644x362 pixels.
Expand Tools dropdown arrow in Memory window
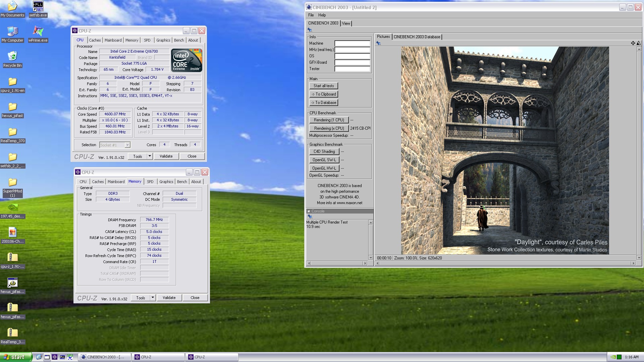point(153,298)
